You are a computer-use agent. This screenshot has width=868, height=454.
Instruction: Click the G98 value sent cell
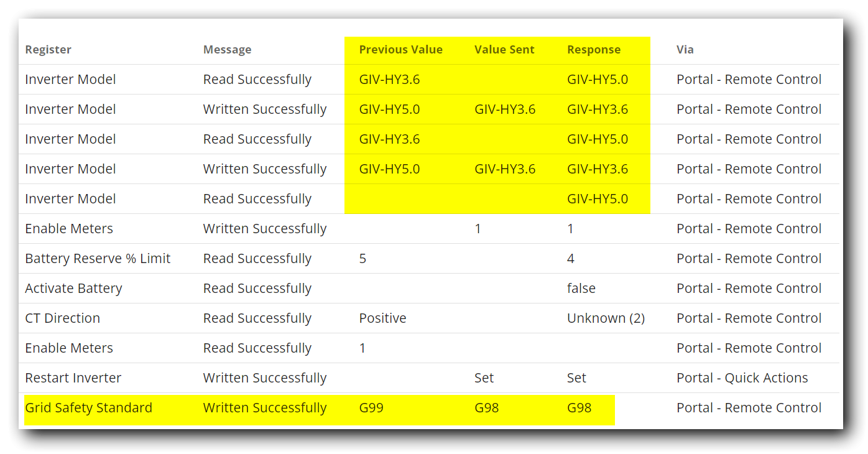pyautogui.click(x=486, y=408)
